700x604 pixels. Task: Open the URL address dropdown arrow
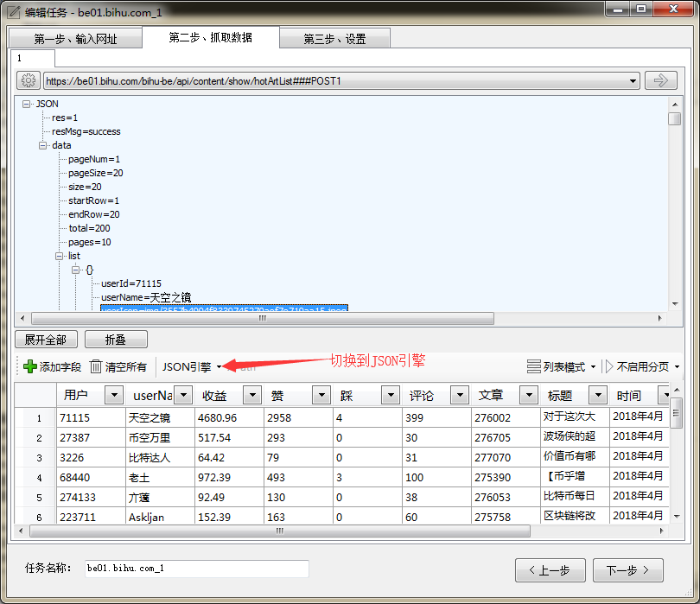pos(633,81)
